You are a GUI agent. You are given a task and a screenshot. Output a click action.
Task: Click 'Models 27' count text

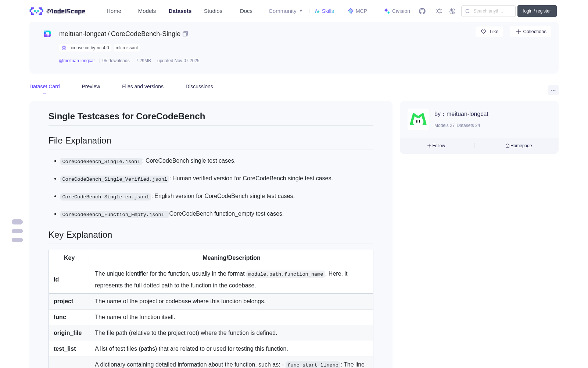coord(444,125)
